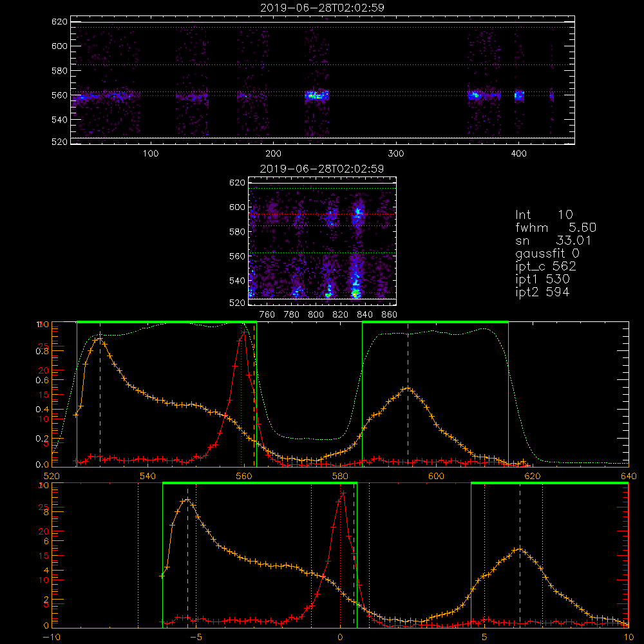Click the orange curve peak near 594 in third plot

pos(408,388)
